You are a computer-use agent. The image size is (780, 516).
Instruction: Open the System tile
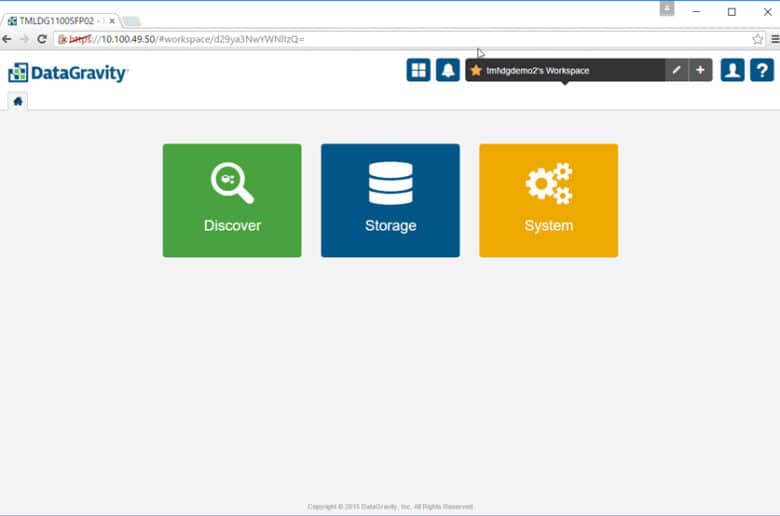549,201
